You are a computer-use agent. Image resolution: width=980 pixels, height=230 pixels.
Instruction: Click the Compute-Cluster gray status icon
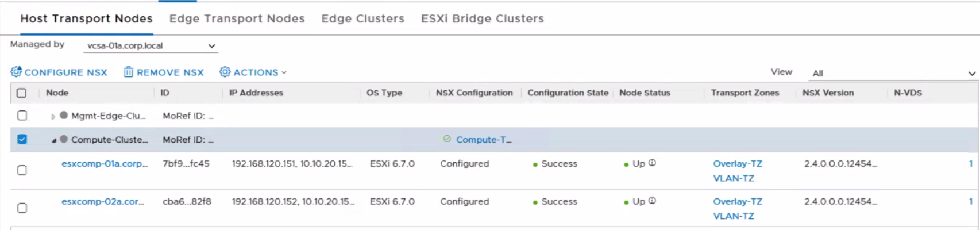click(64, 139)
